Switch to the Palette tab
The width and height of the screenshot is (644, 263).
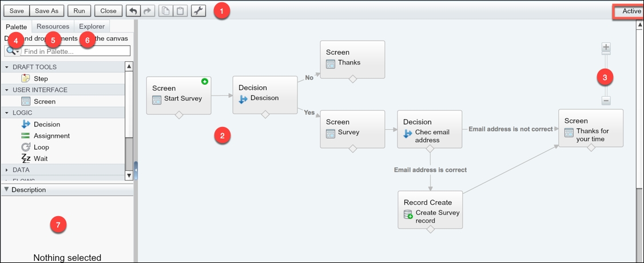(17, 27)
